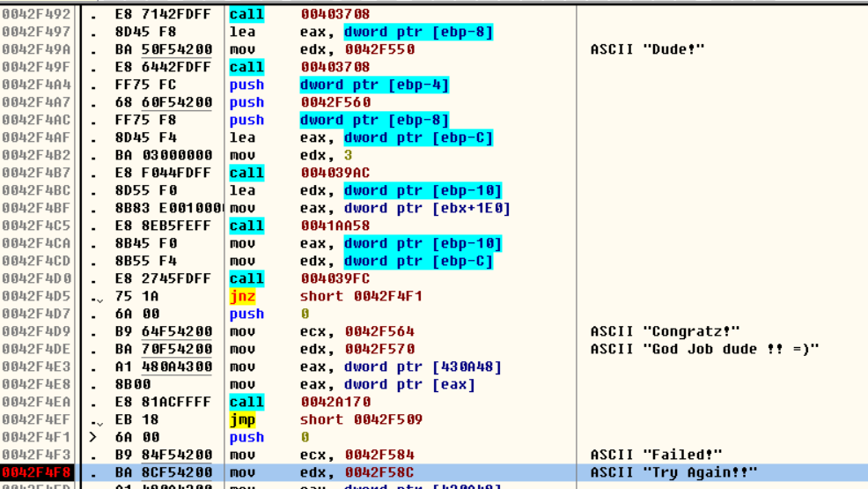The width and height of the screenshot is (868, 489).
Task: Select hex bytes EB 18
Action: 136,419
